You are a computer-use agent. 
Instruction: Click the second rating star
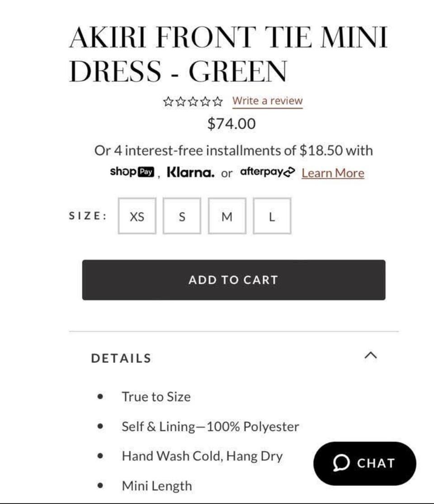(181, 101)
